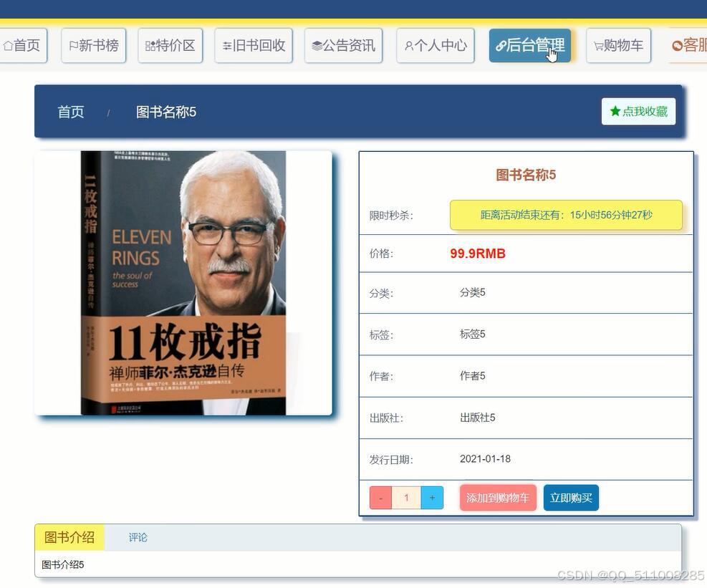Image resolution: width=707 pixels, height=588 pixels.
Task: Click the flag icon beside 新书榜
Action: [74, 46]
